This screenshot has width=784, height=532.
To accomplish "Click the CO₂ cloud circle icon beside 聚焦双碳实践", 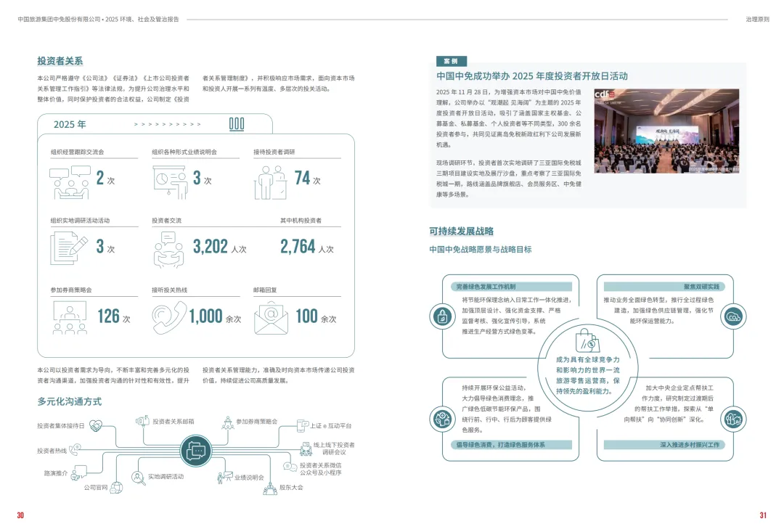I will 733,316.
